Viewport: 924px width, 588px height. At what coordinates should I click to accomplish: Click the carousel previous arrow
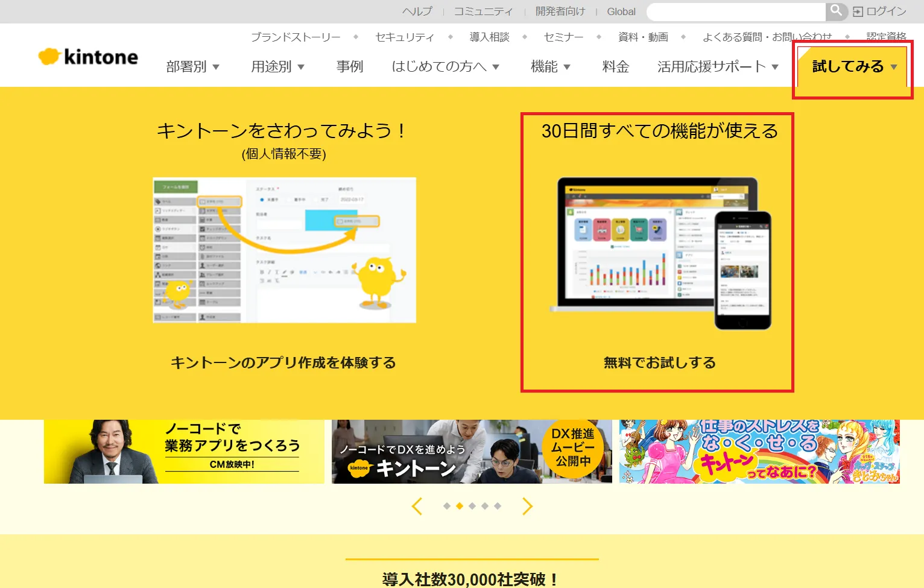[417, 507]
